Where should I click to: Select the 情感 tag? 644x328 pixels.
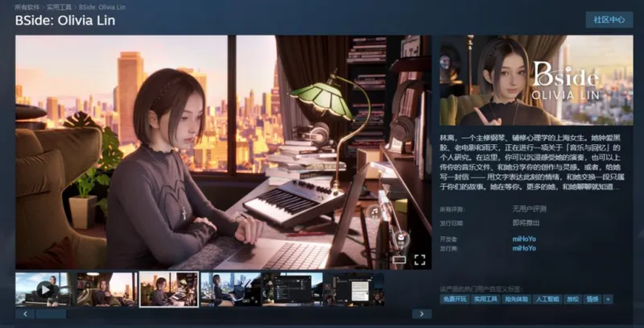coord(592,299)
